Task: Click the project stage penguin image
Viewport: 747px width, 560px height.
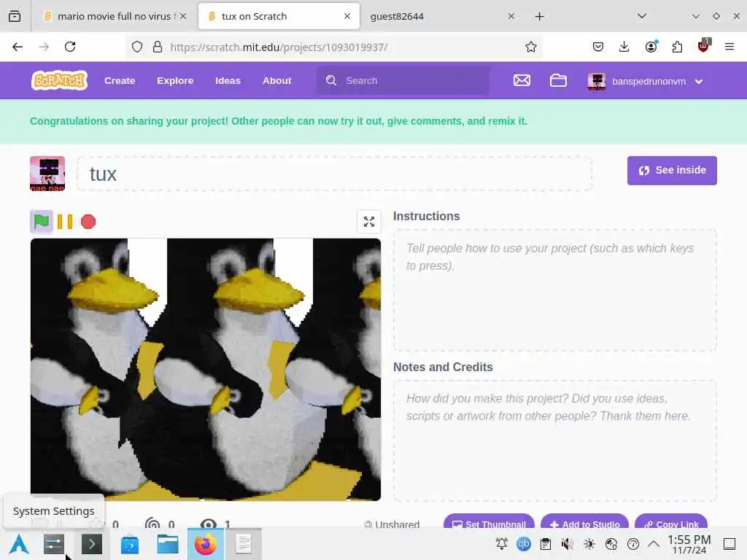Action: (x=205, y=370)
